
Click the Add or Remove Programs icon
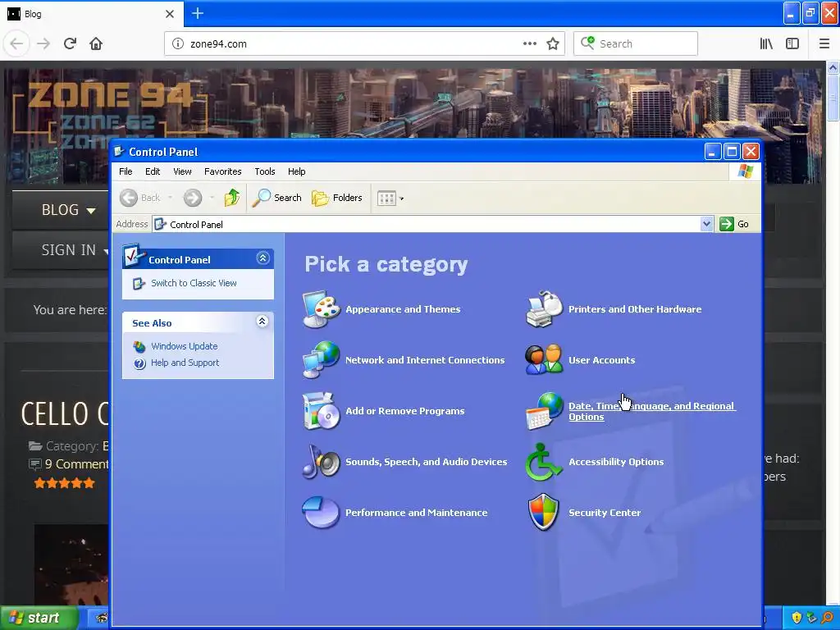321,411
